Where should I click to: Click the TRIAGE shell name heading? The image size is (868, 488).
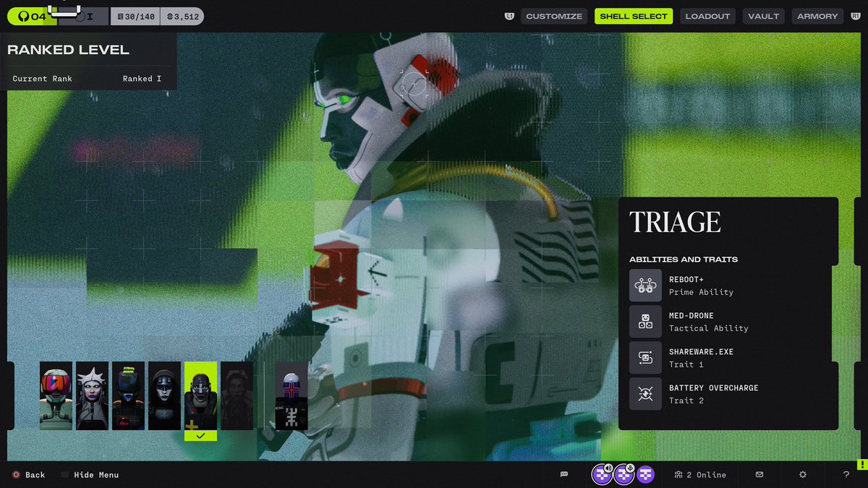coord(675,222)
